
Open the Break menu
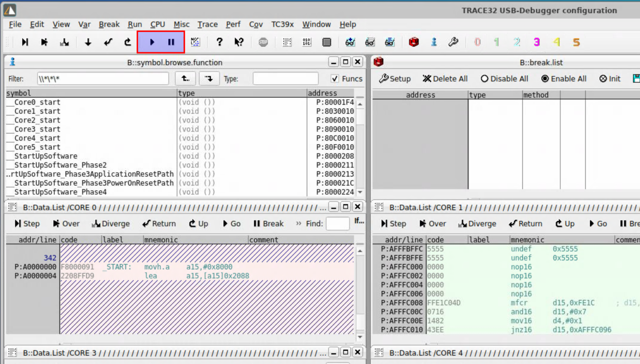point(109,24)
